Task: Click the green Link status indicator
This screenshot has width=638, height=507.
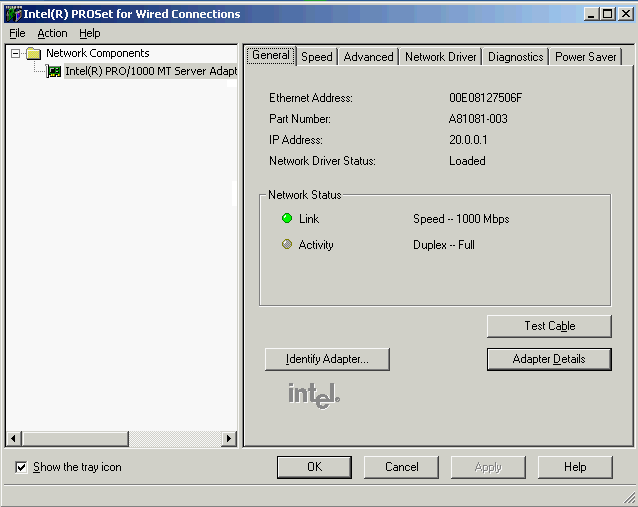Action: [287, 219]
